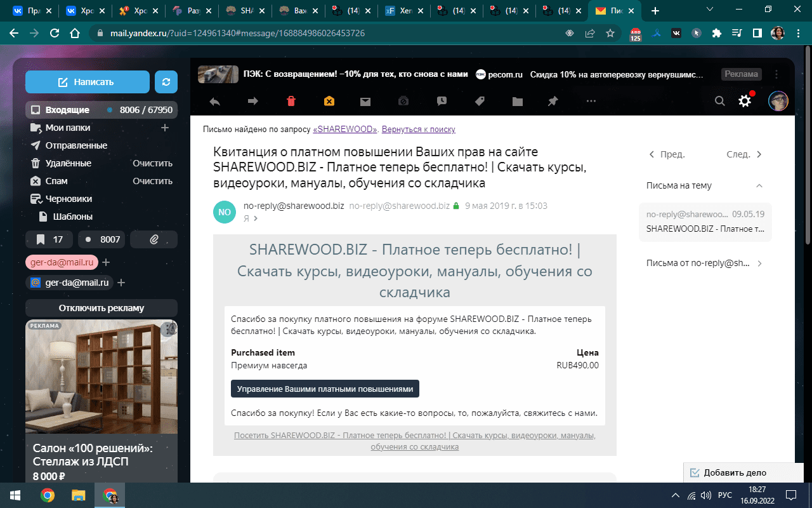Share this page icon in address bar
This screenshot has width=812, height=508.
(590, 33)
